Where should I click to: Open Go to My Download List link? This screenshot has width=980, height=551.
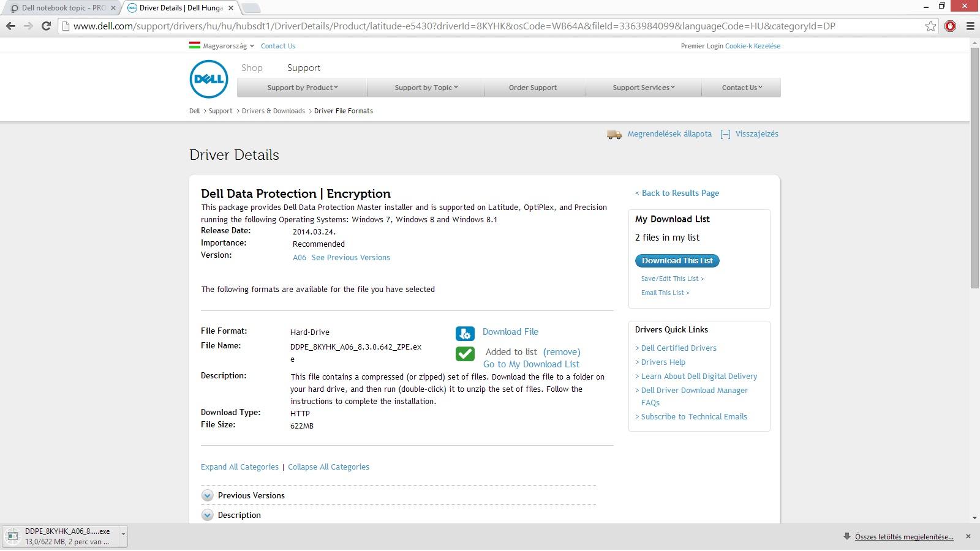click(531, 364)
